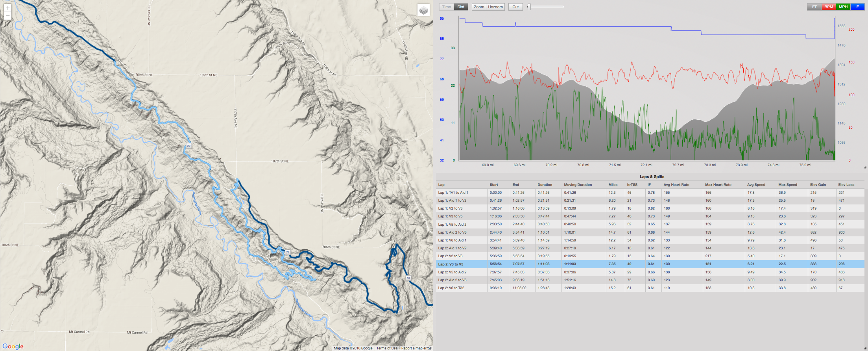Switch chart x-axis to Time
This screenshot has width=868, height=351.
(447, 7)
